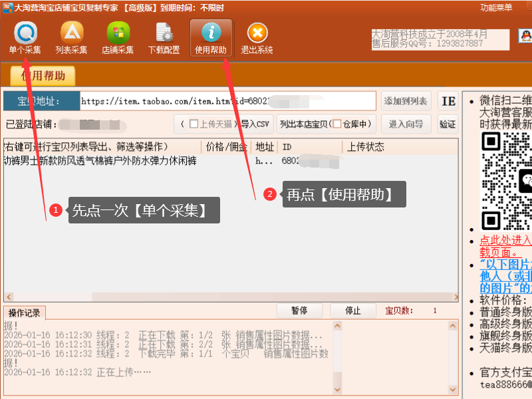Click the log panel scroll-down arrow
532x399 pixels.
tap(336, 389)
